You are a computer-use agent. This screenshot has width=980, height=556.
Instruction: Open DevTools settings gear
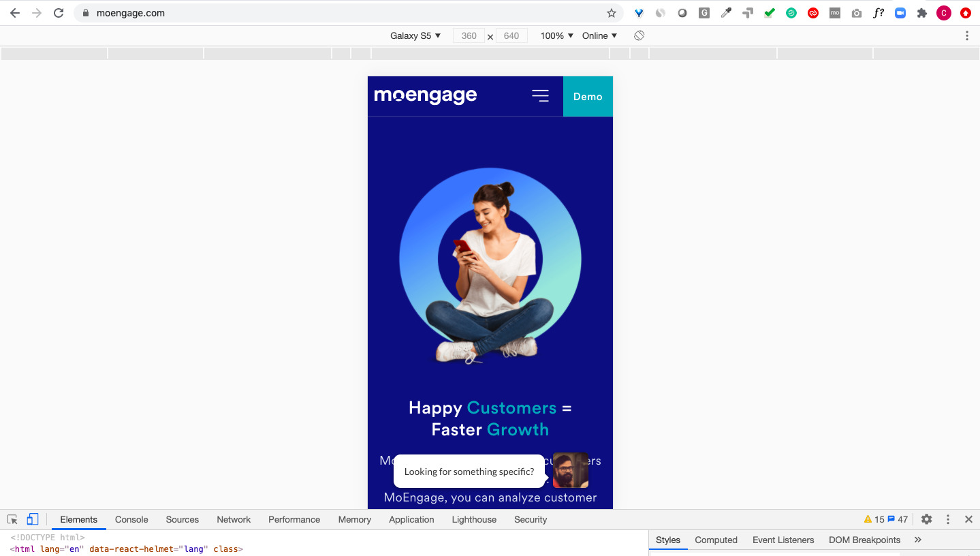coord(926,519)
